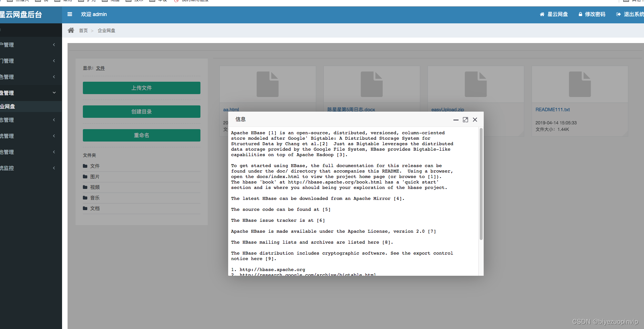Viewport: 644px width, 329px height.
Task: Click the 显示: 文件 label link
Action: 100,68
